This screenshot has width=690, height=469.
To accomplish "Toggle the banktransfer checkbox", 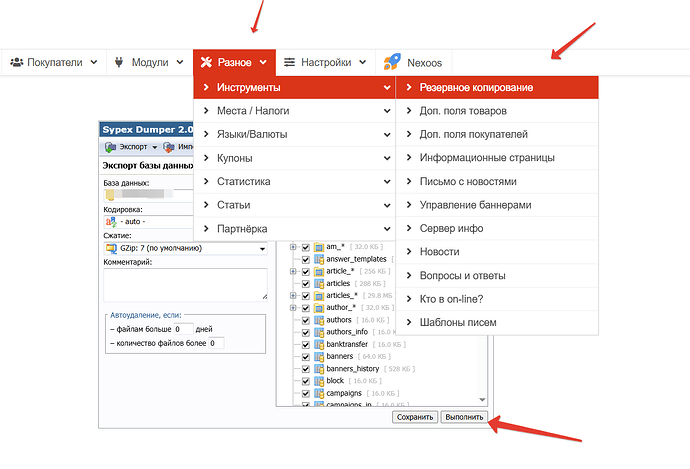I will [x=306, y=344].
